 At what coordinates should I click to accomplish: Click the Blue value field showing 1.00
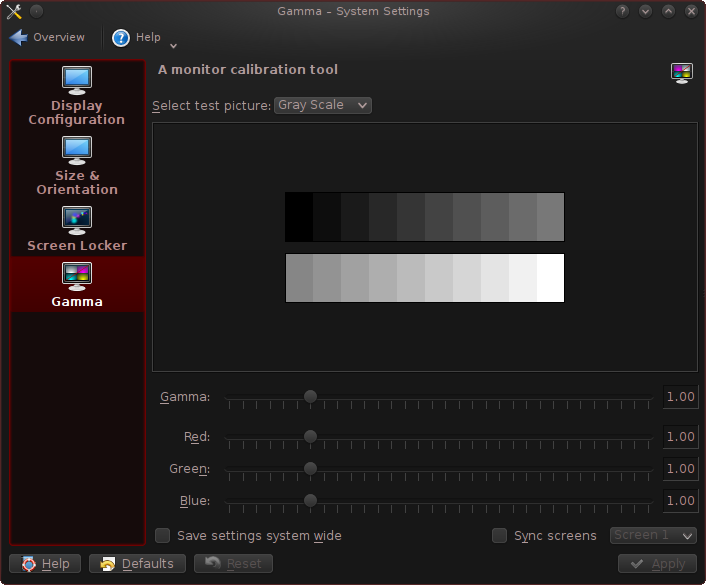680,501
